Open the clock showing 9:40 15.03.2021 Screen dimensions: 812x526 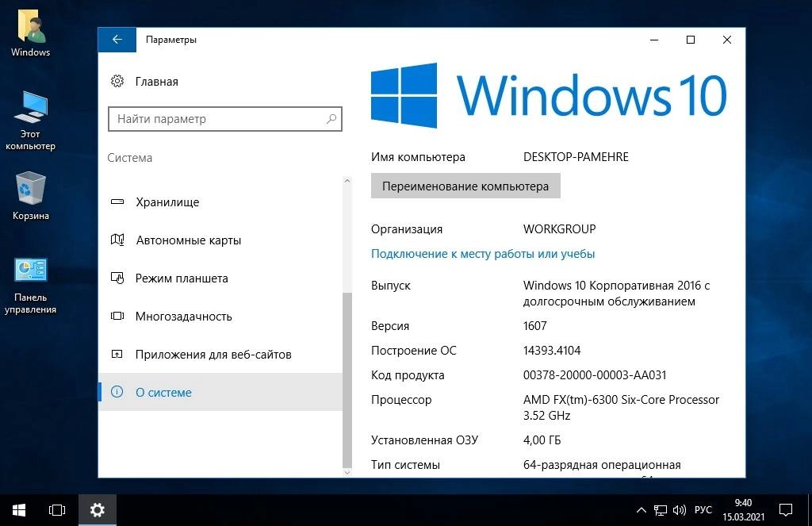click(743, 510)
